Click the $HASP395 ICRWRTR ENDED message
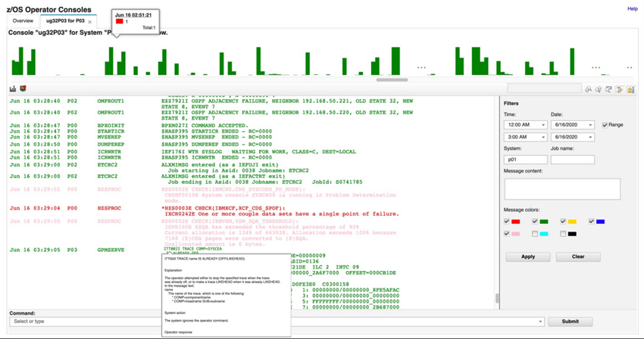The image size is (644, 339). click(217, 157)
